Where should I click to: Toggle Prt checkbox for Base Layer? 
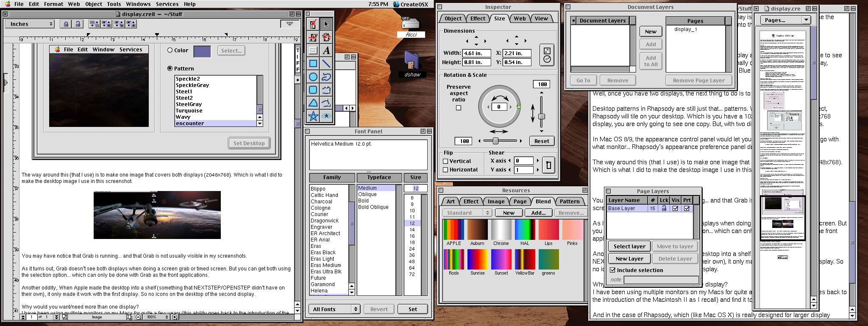(687, 208)
